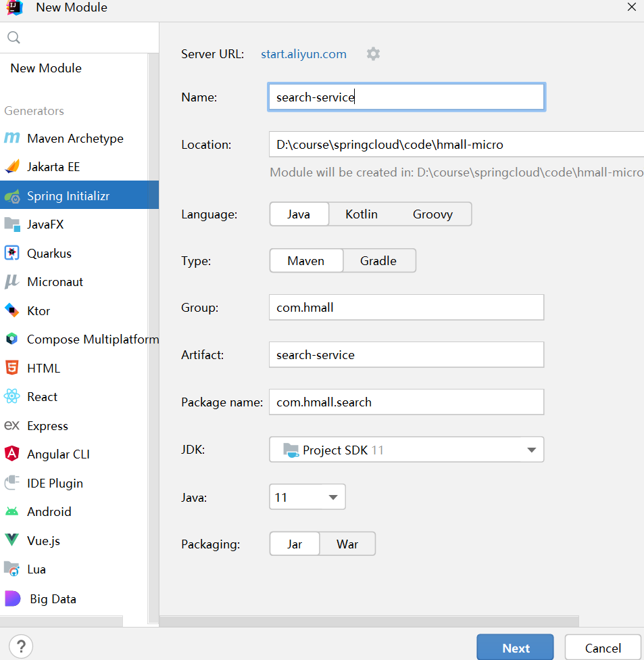The height and width of the screenshot is (660, 644).
Task: Click the React atom icon
Action: coord(11,396)
